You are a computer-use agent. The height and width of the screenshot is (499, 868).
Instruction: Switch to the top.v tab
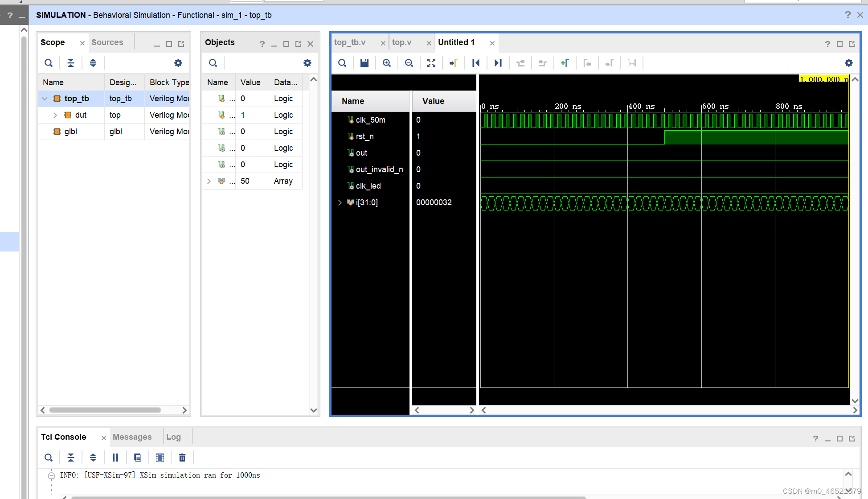coord(401,42)
